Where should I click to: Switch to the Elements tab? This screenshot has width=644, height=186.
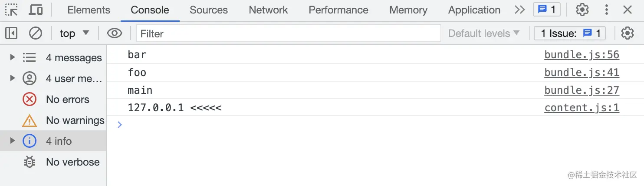pyautogui.click(x=89, y=10)
